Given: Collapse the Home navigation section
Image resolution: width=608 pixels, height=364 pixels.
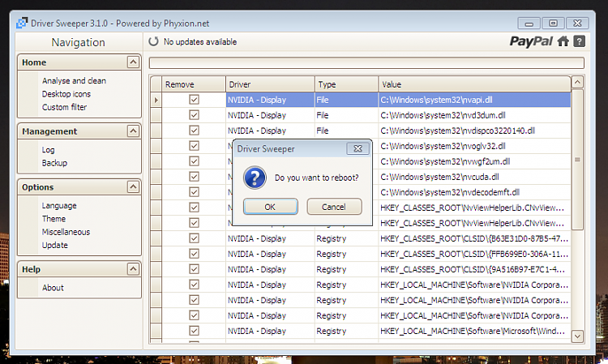Looking at the screenshot, I should pos(133,62).
